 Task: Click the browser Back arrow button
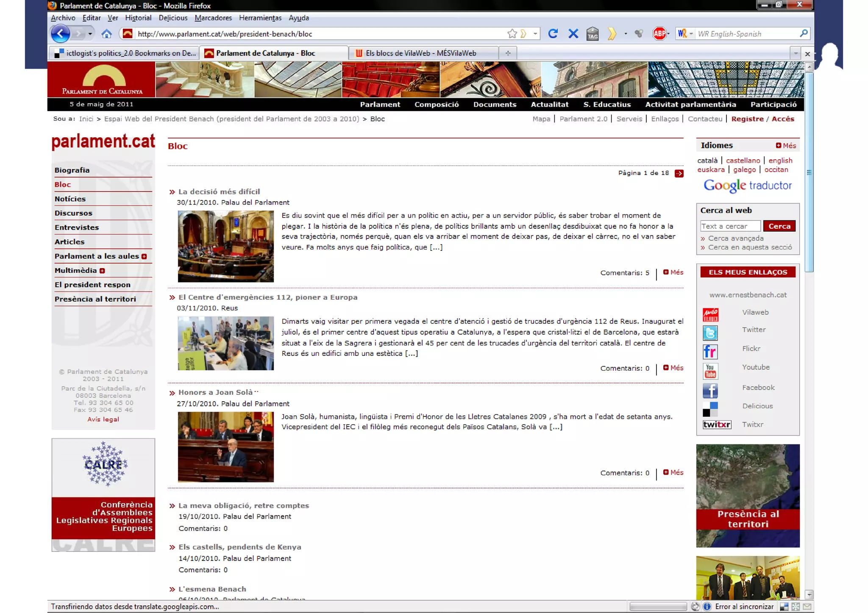pos(60,34)
